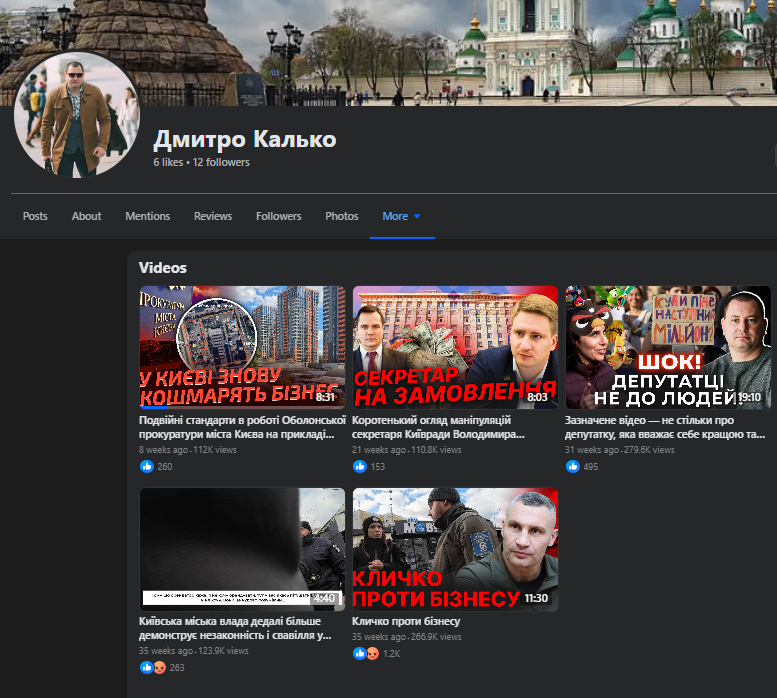Click the like icon showing 153 reactions
The image size is (777, 698).
click(361, 466)
